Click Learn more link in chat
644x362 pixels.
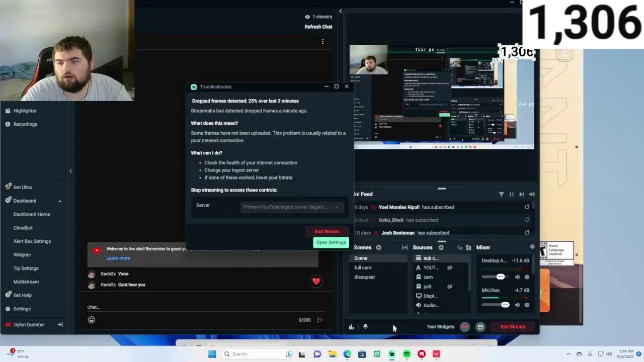(118, 258)
